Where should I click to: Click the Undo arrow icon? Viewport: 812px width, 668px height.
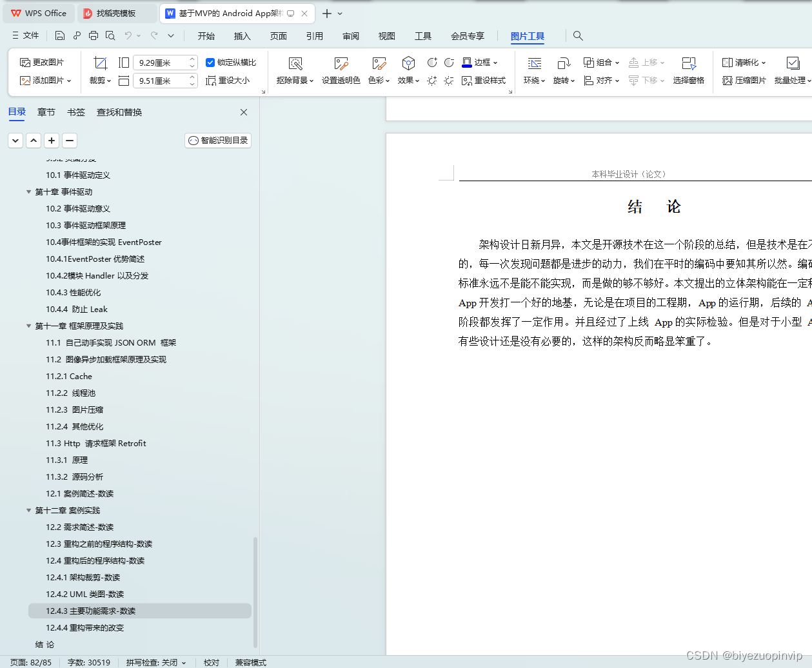coord(128,35)
